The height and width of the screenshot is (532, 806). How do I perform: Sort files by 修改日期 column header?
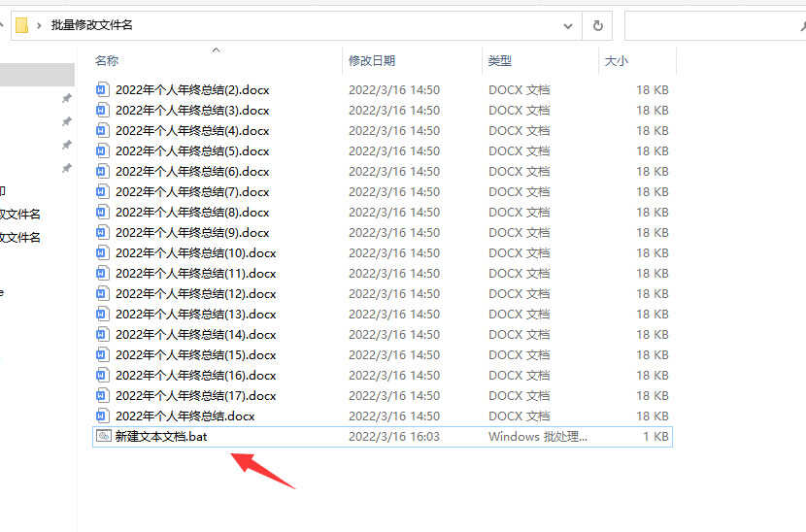372,61
